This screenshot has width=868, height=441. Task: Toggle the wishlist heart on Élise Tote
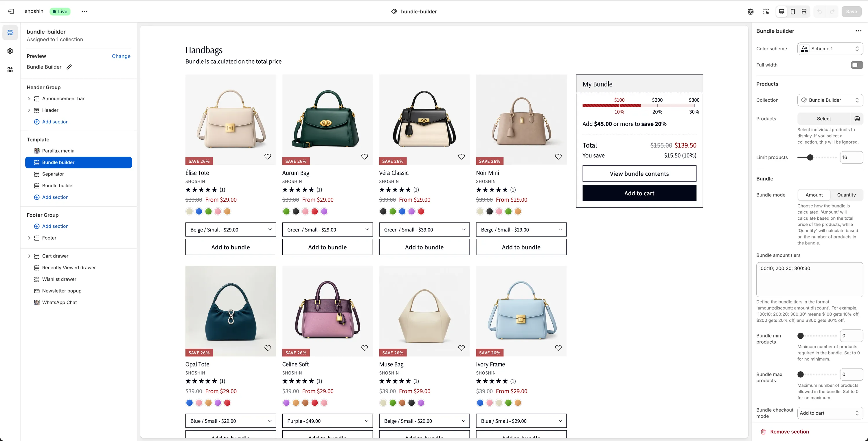(x=268, y=156)
